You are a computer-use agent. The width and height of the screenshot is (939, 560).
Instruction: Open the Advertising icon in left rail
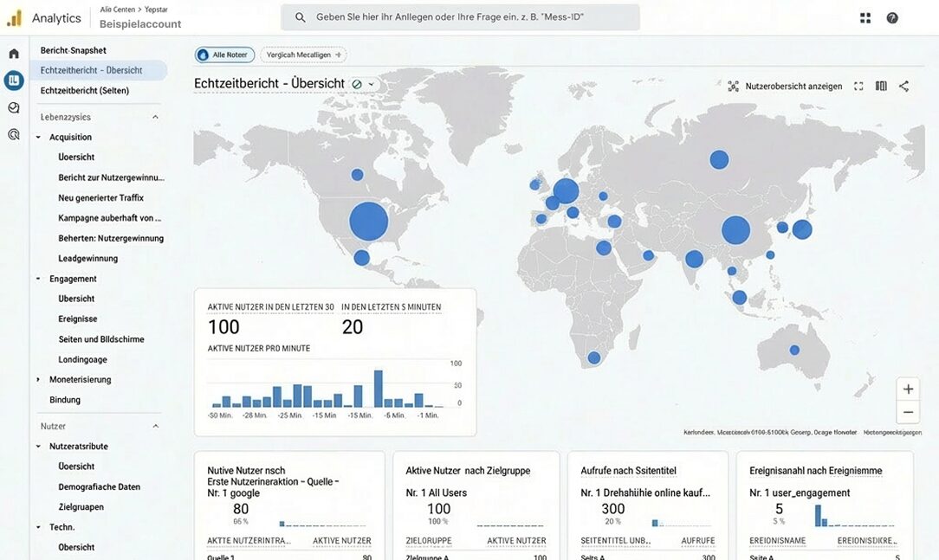click(14, 134)
